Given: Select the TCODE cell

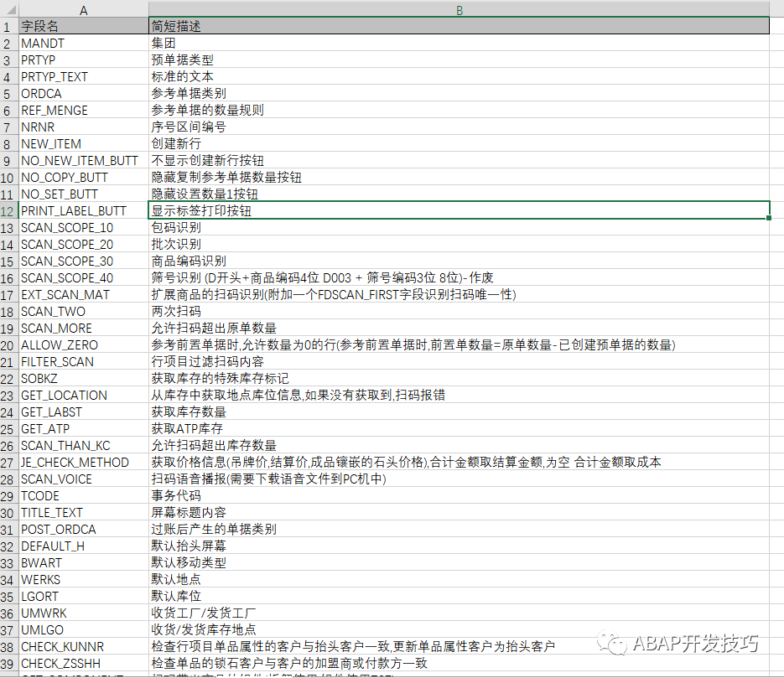Looking at the screenshot, I should pyautogui.click(x=84, y=495).
